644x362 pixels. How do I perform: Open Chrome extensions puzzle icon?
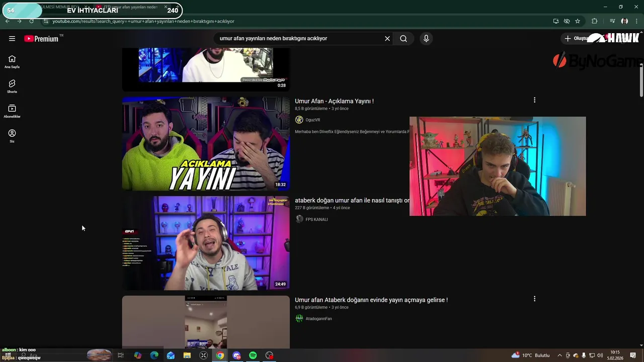pos(595,21)
